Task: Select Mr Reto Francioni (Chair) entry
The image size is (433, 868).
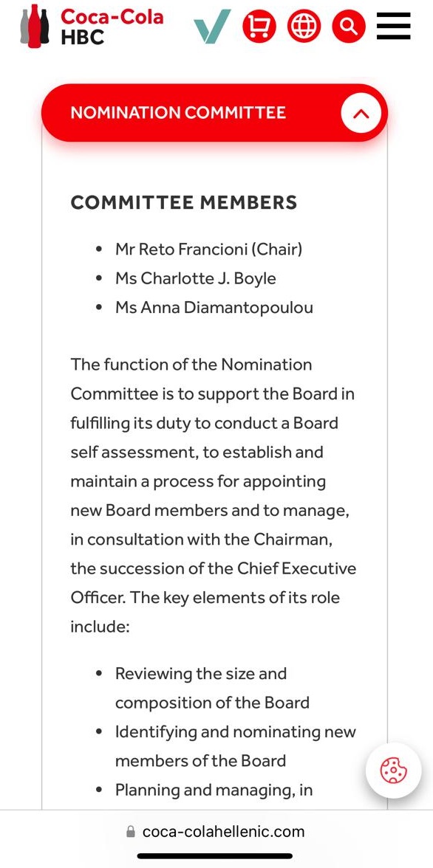Action: 208,249
